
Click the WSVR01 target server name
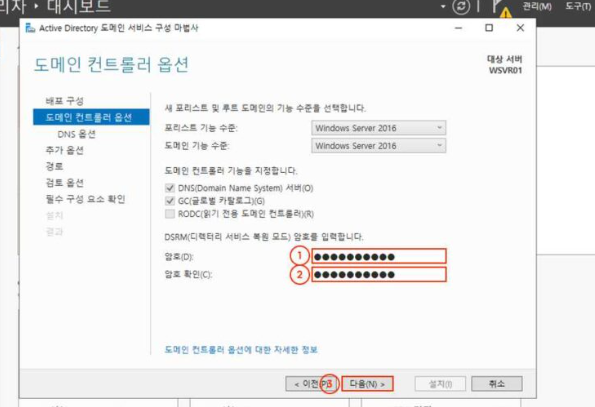click(505, 71)
